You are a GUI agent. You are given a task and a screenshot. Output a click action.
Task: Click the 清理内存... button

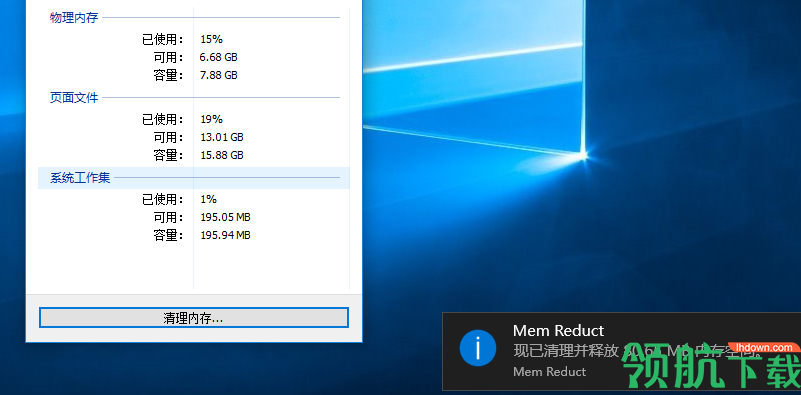[x=194, y=317]
